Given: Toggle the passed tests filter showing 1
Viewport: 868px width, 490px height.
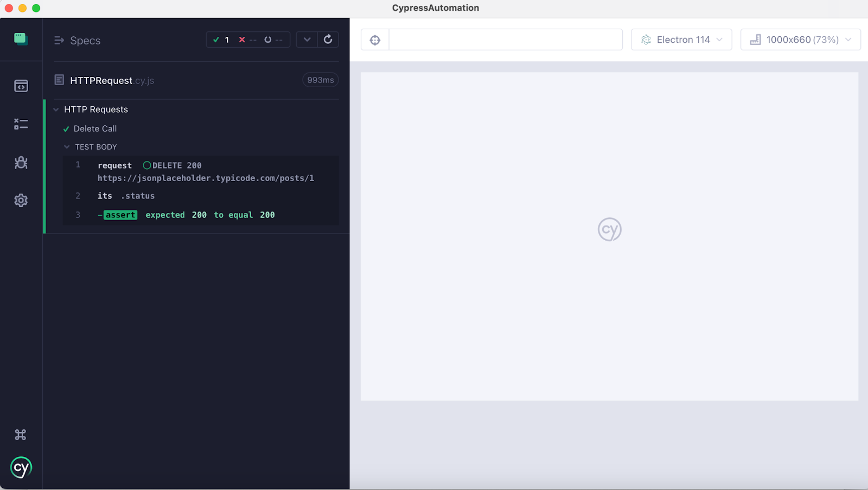Looking at the screenshot, I should pyautogui.click(x=220, y=39).
